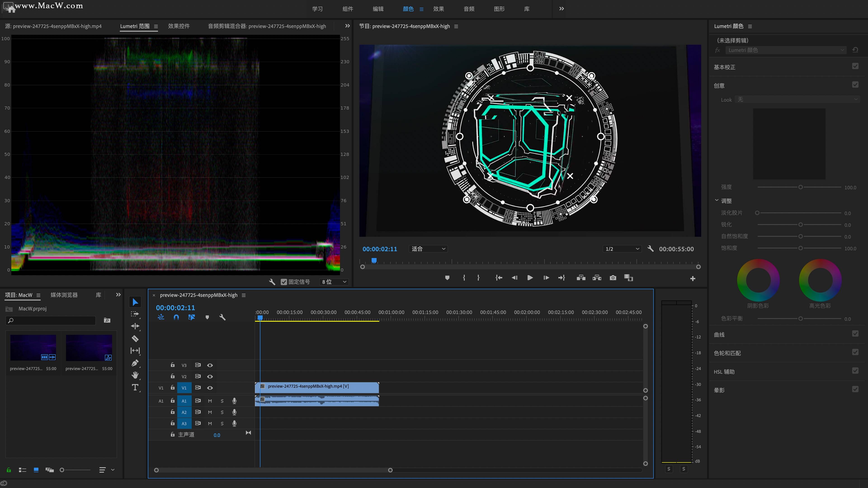Collapse the 调整 section
Viewport: 868px width, 488px height.
(x=717, y=200)
